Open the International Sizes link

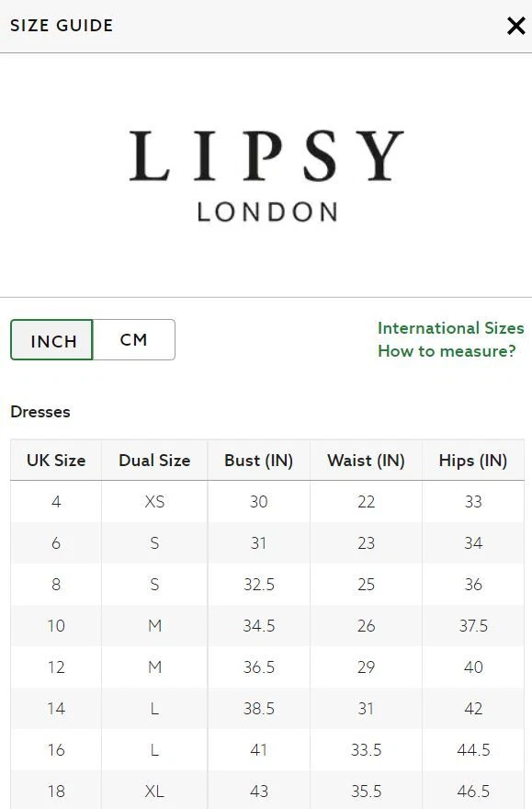pos(450,328)
